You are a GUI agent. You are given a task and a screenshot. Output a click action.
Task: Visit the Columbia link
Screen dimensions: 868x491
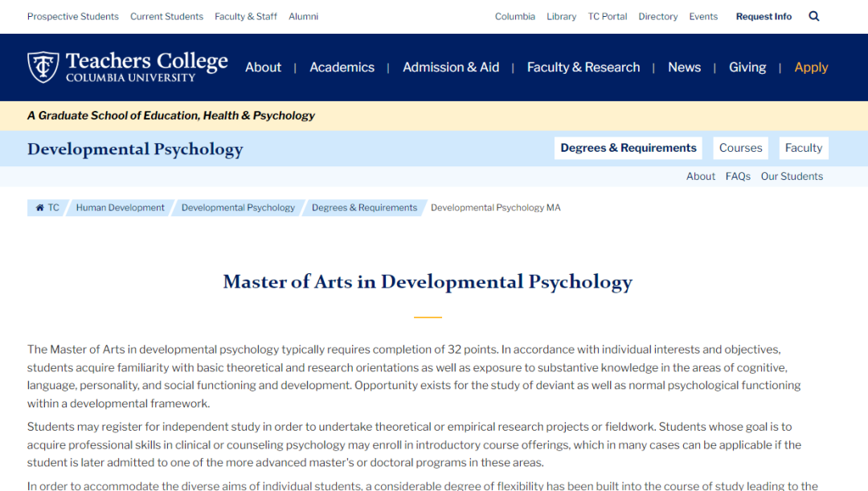515,17
